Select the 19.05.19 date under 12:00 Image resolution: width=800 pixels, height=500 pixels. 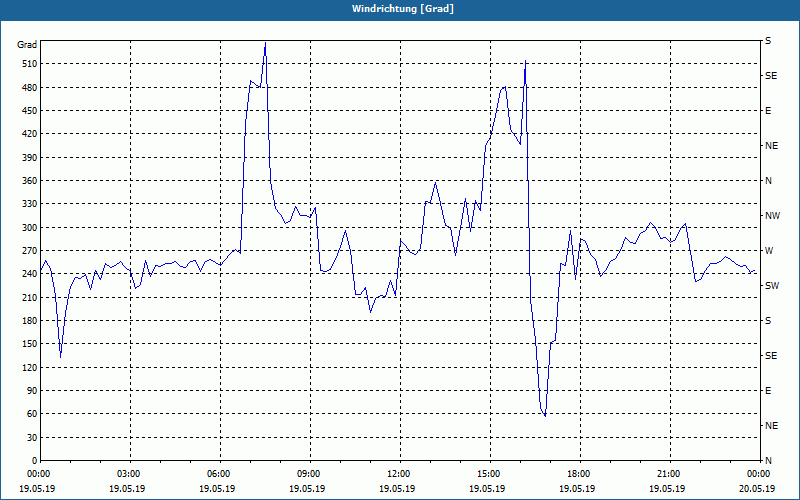point(397,488)
